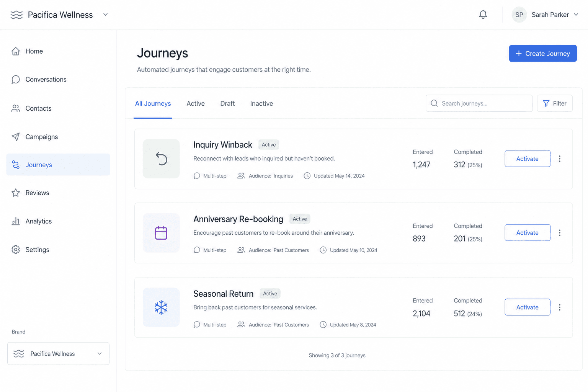This screenshot has width=588, height=392.
Task: Activate the Seasonal Return journey
Action: coord(528,307)
